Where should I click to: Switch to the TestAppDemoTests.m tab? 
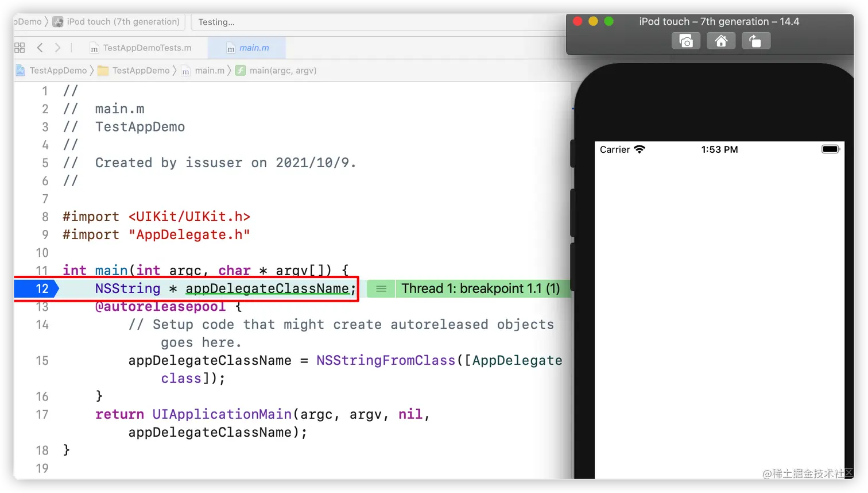[141, 48]
